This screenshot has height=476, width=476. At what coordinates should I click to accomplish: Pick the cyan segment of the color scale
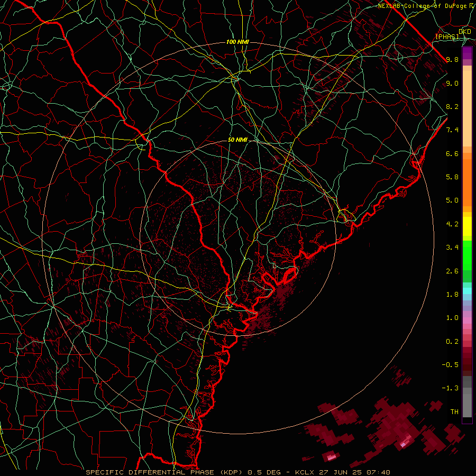point(467,291)
